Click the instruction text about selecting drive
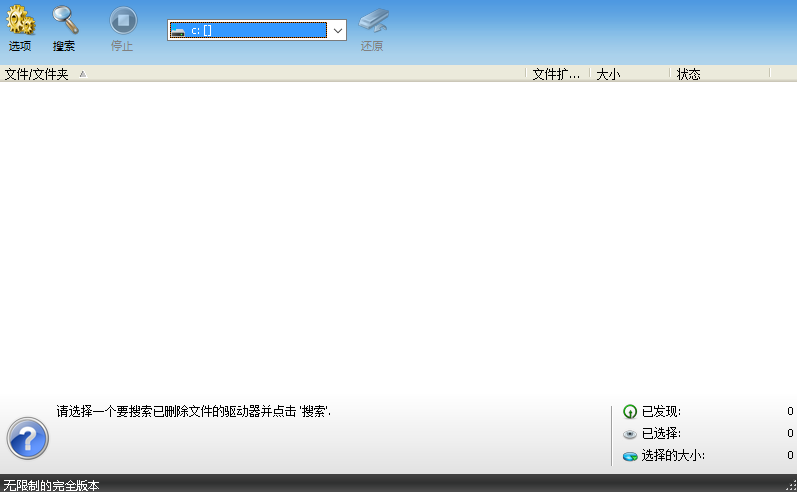 tap(194, 411)
